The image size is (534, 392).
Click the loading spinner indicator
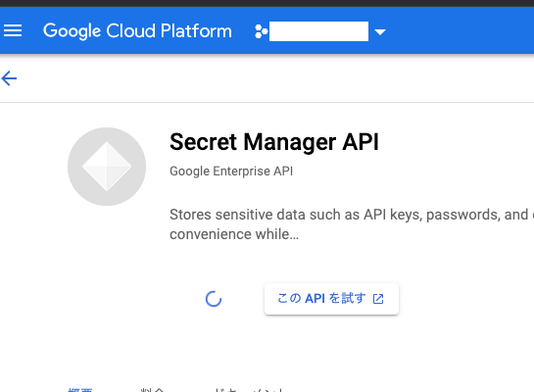[214, 299]
